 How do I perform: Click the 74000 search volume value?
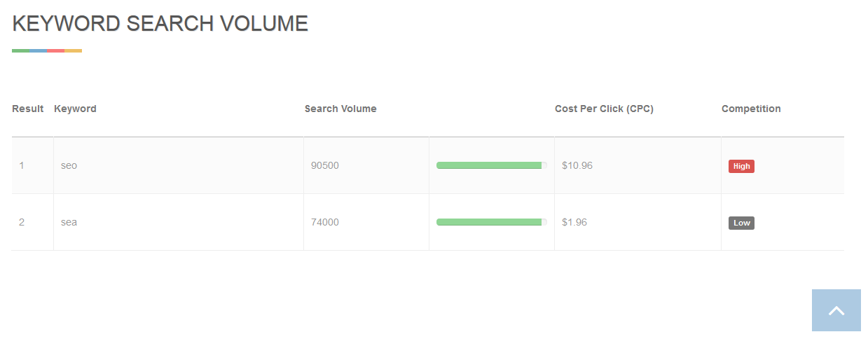[x=325, y=222]
